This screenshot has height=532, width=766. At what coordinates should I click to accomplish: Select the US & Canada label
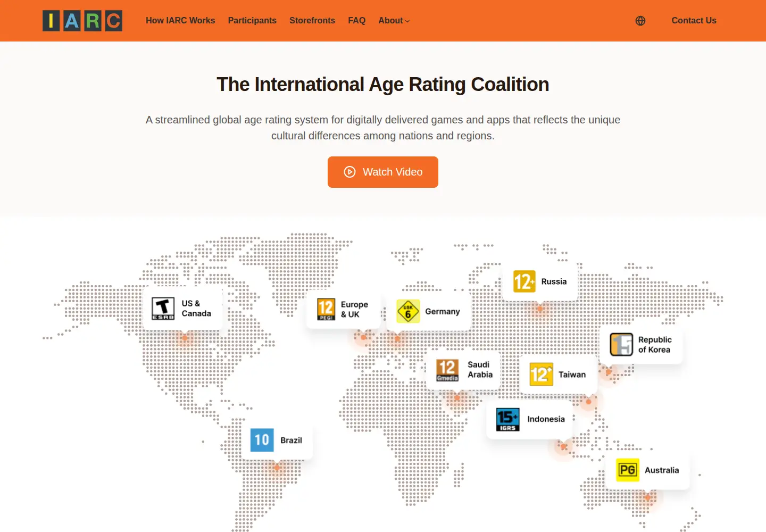[196, 309]
